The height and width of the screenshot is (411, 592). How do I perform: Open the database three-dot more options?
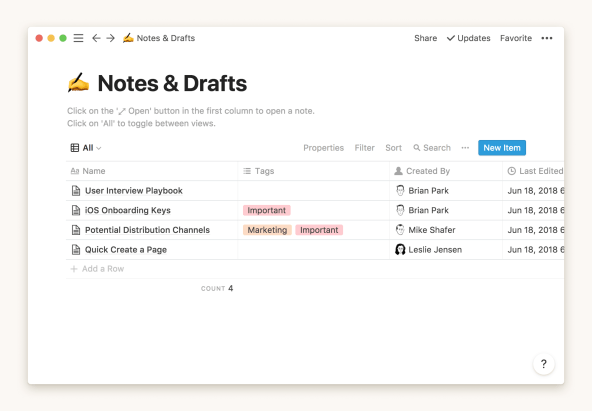(465, 148)
